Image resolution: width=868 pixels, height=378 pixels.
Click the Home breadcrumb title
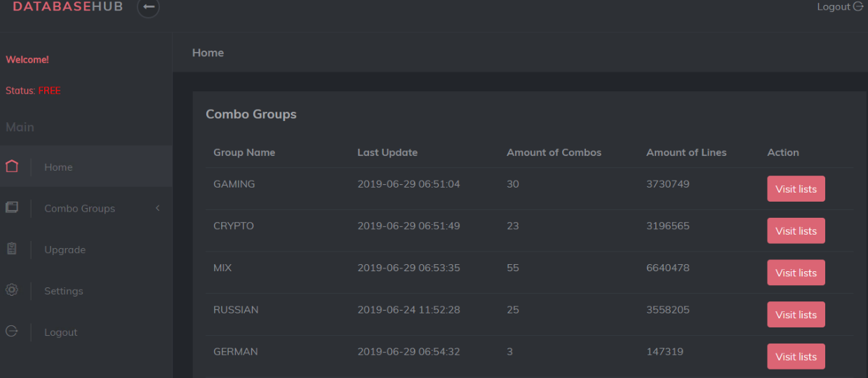(208, 53)
